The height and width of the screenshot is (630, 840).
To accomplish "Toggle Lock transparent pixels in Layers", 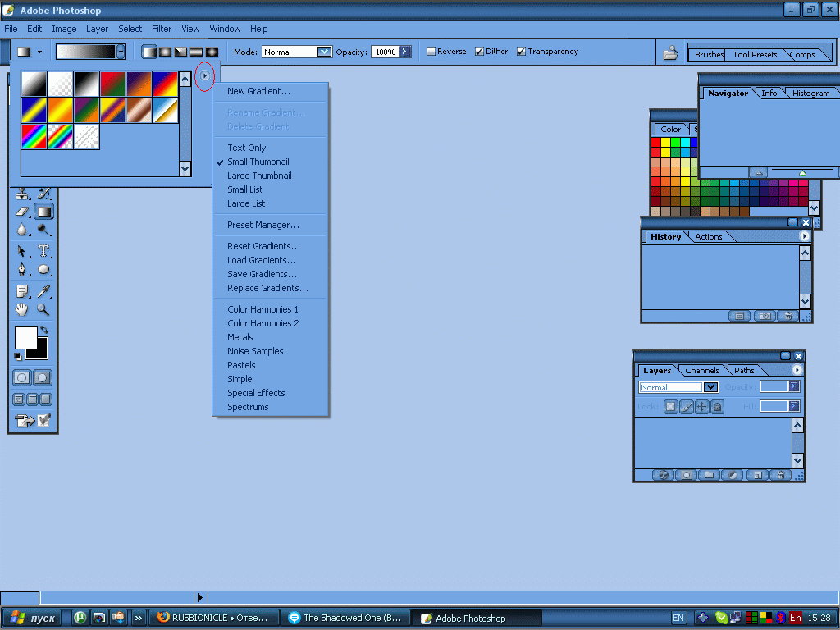I will tap(671, 407).
